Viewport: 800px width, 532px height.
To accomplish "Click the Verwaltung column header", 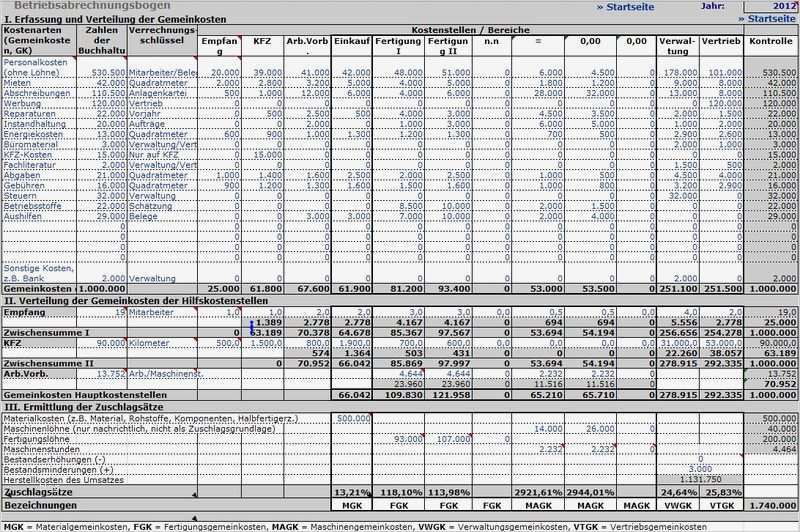I will pos(677,46).
